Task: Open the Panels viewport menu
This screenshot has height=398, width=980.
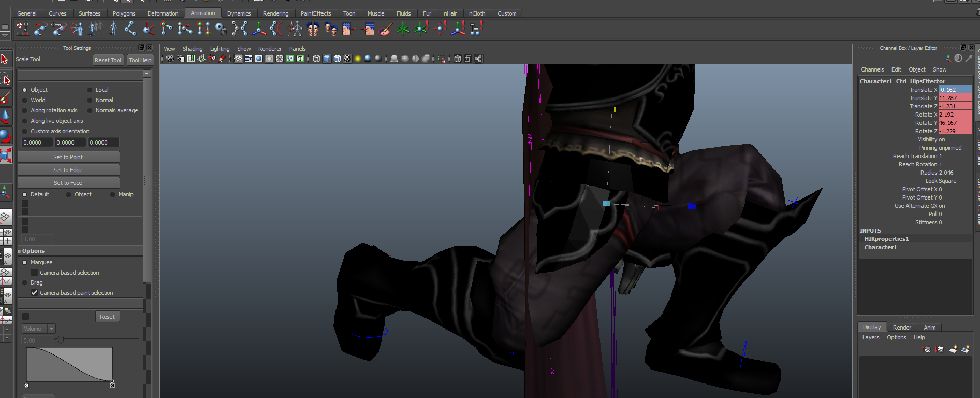Action: click(297, 49)
